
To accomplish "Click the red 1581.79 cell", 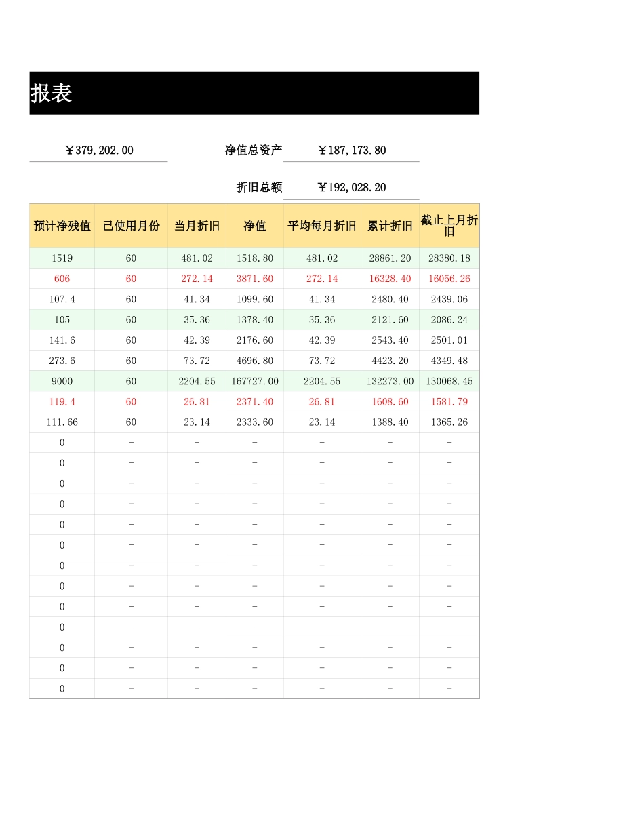I will pyautogui.click(x=449, y=401).
